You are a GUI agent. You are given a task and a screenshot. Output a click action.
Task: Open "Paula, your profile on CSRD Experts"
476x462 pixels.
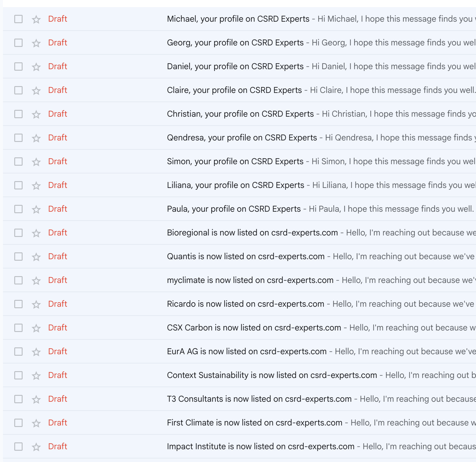point(234,209)
